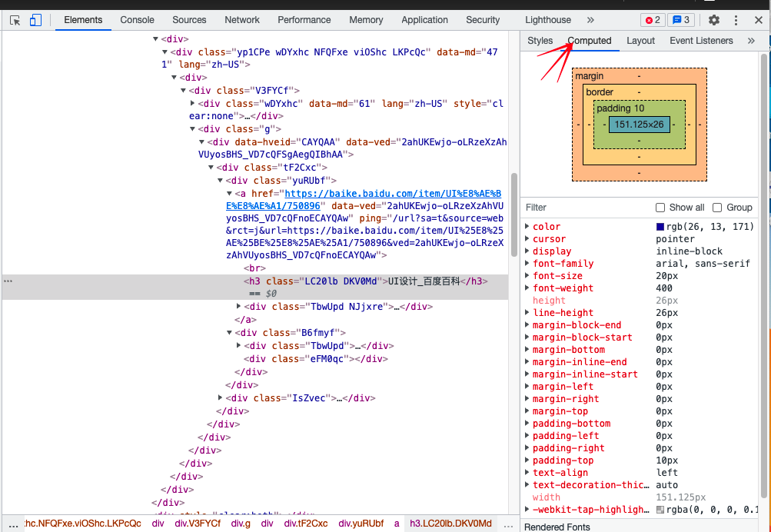
Task: Switch to the Styles pane
Action: click(540, 41)
